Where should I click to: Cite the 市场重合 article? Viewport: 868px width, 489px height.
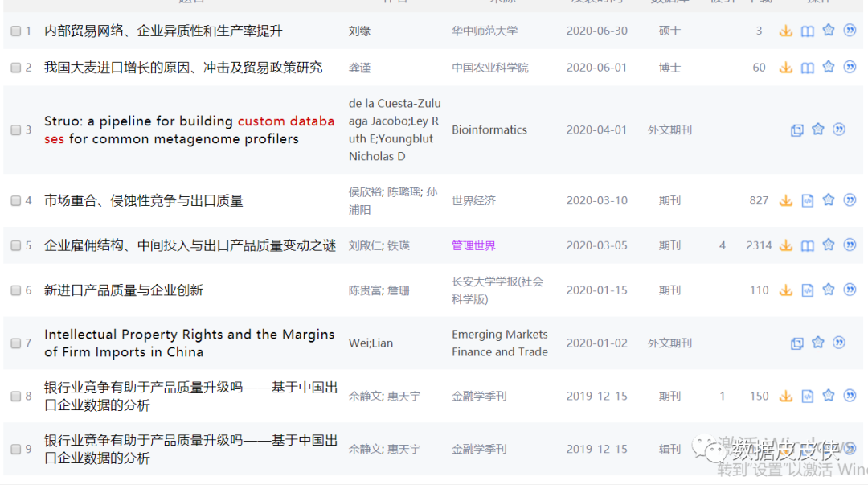pyautogui.click(x=850, y=200)
